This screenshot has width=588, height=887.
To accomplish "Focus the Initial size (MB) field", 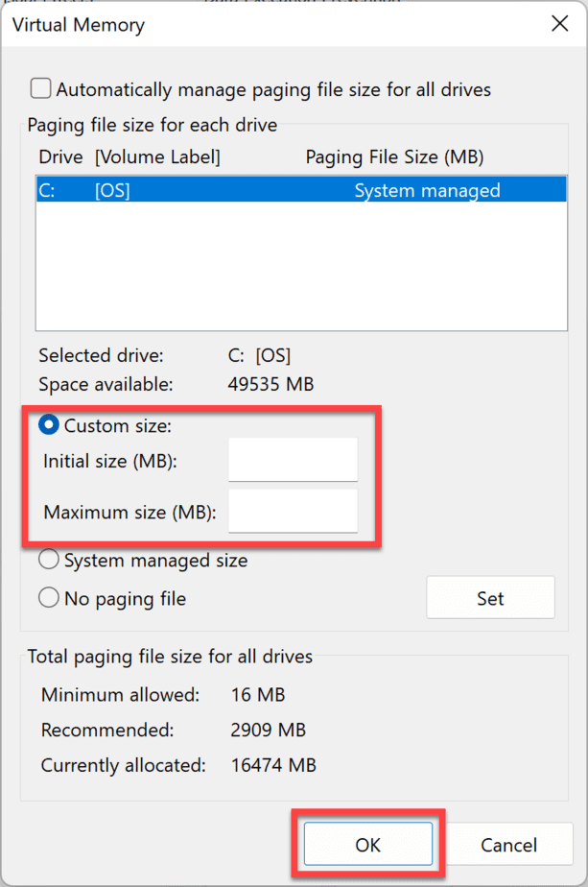I will 293,459.
